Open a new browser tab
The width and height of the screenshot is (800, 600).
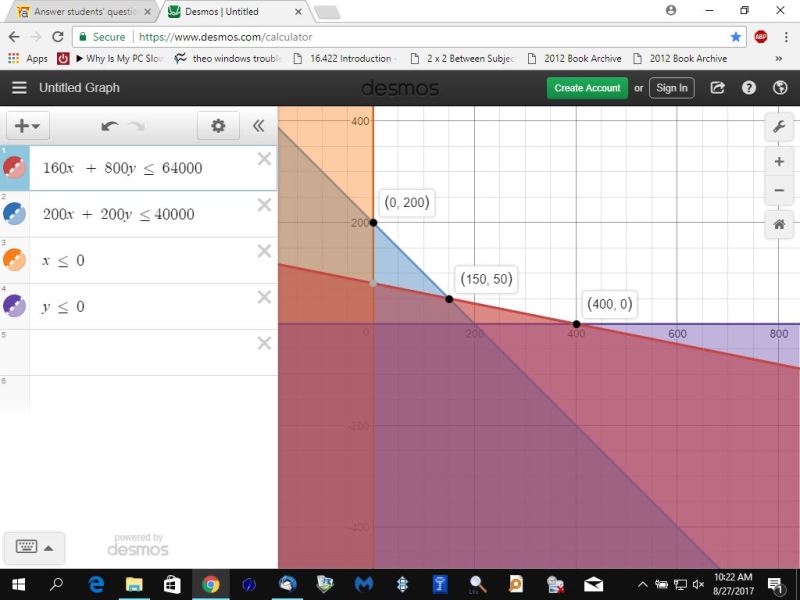[327, 13]
